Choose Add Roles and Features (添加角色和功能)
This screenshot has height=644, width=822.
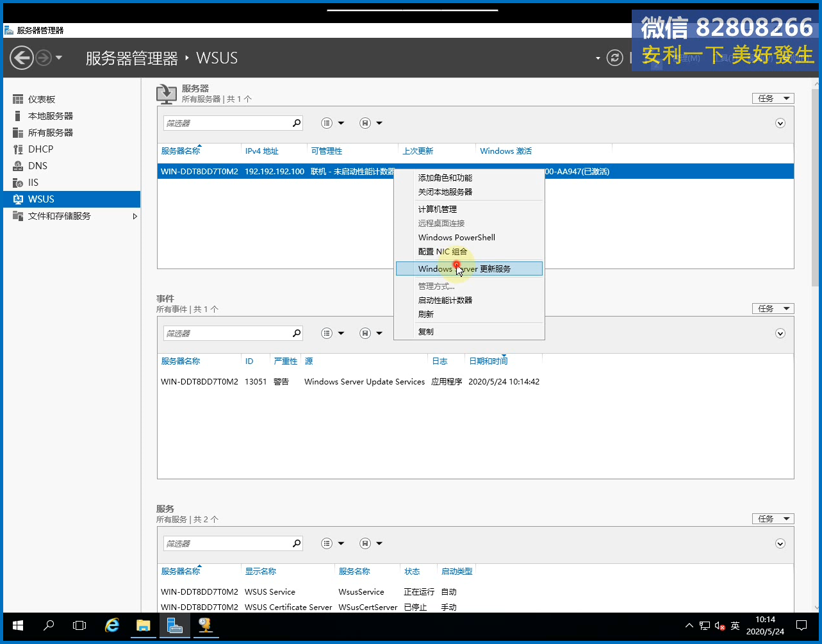coord(469,178)
